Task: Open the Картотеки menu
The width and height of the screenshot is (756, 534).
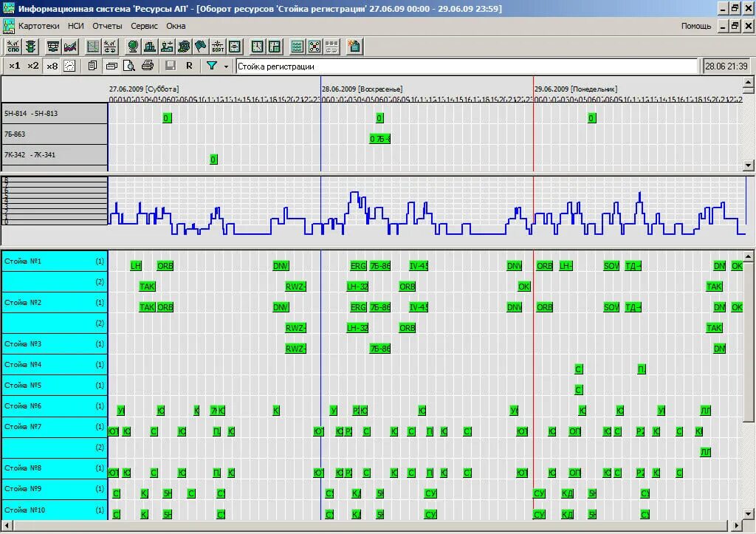Action: pyautogui.click(x=39, y=26)
